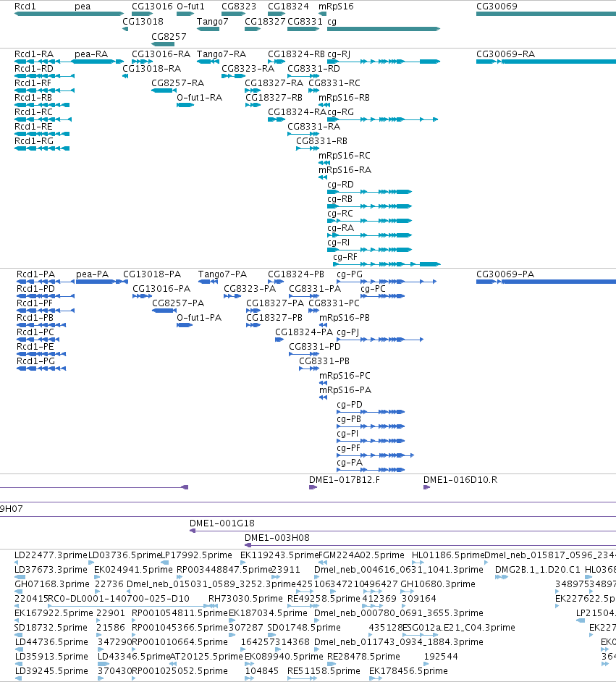The height and width of the screenshot is (682, 616).
Task: Click the CG30069 gene label
Action: tap(497, 7)
